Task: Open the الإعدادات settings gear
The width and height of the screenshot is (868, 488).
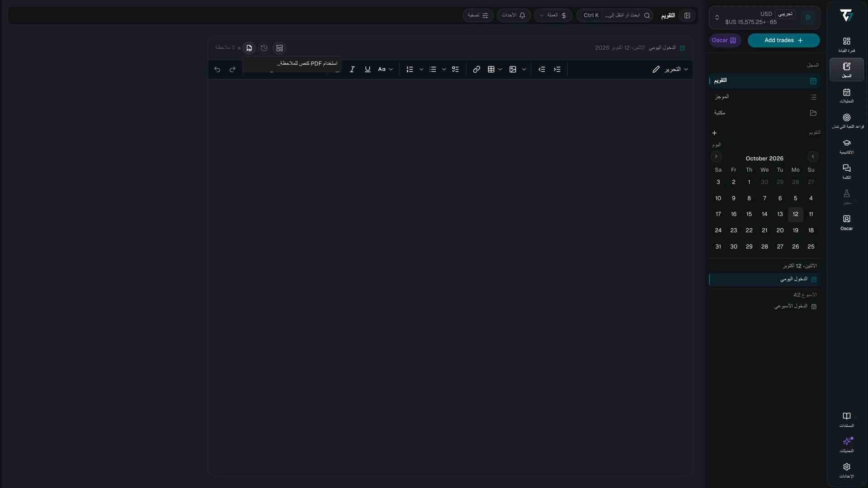Action: [847, 470]
